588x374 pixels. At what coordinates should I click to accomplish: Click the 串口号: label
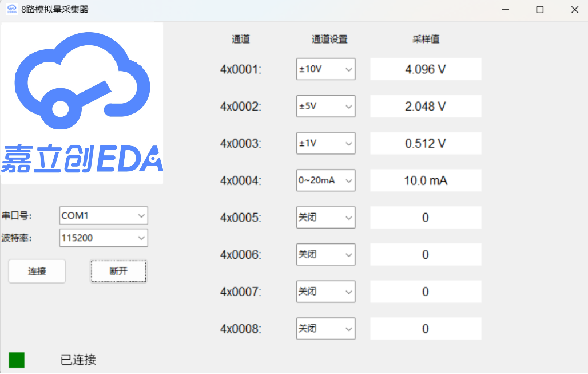17,215
